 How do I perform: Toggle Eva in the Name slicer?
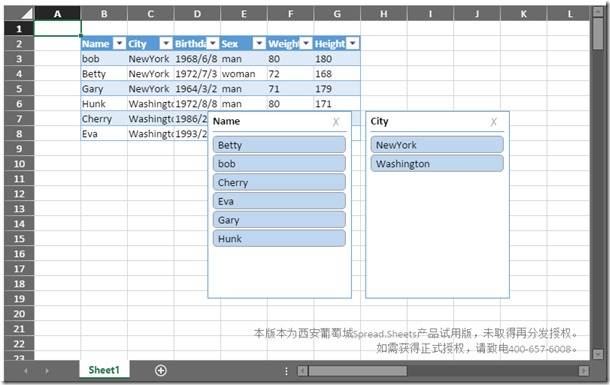(x=279, y=201)
